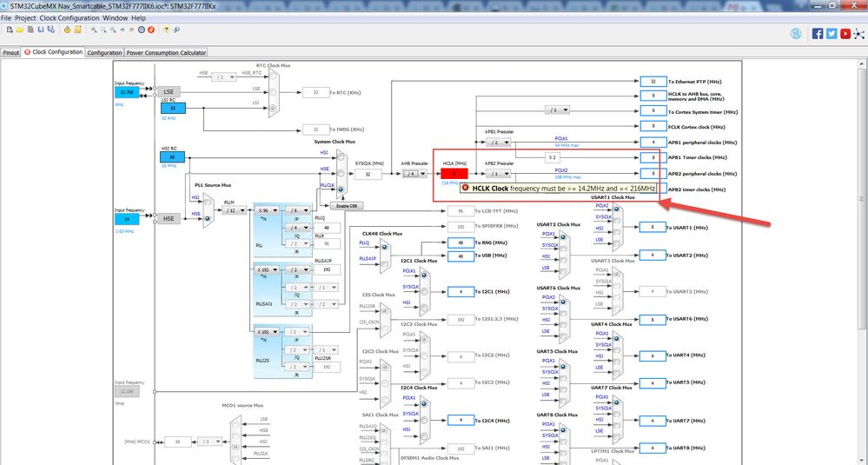868x465 pixels.
Task: Open the APB2 Prescaler /1 dropdown
Action: pyautogui.click(x=498, y=174)
